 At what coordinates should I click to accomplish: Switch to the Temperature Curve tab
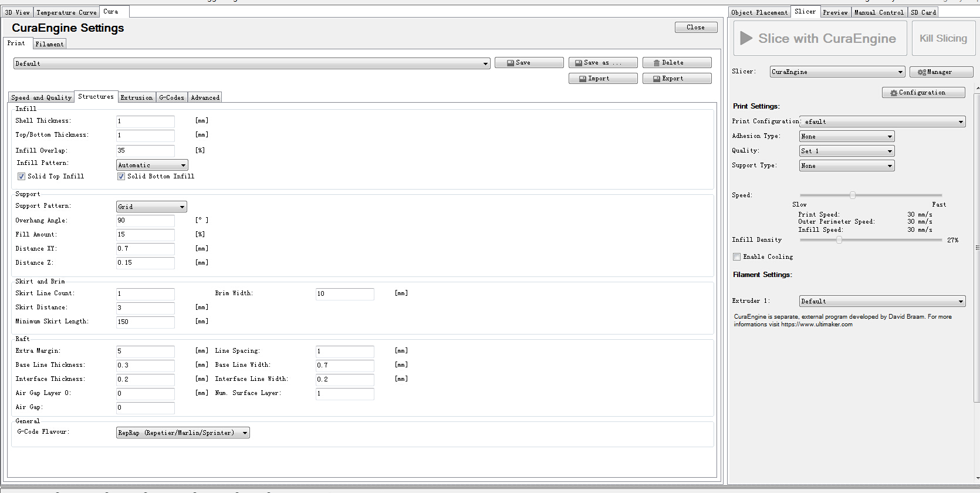[x=66, y=12]
